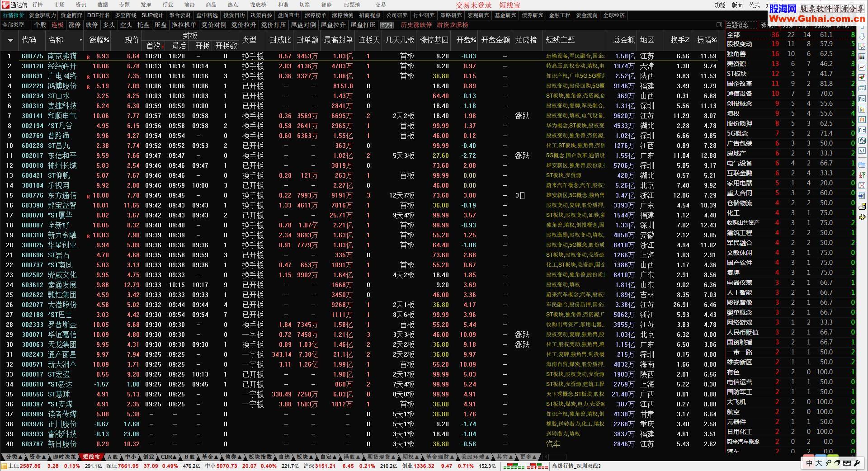Toggle the 跌停 filter
The height and width of the screenshot is (471, 868).
pos(92,25)
